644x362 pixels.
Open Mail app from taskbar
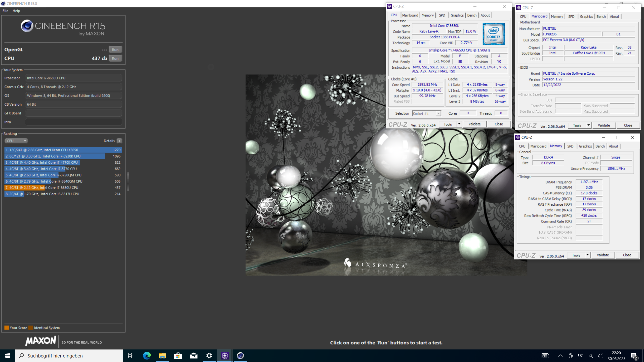coord(193,356)
